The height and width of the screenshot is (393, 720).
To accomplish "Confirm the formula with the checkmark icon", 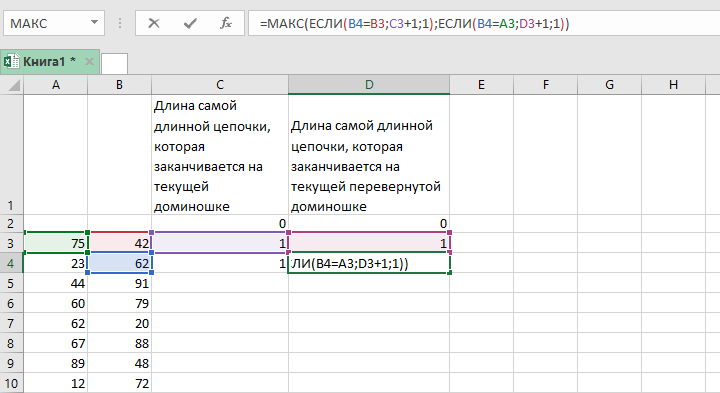I will [x=190, y=23].
